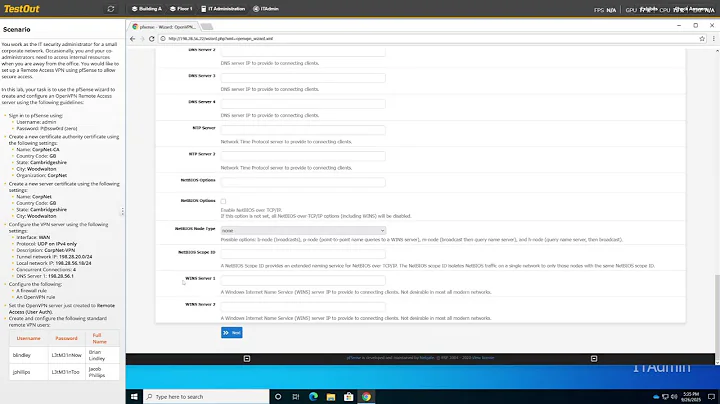Click the NetBIOS Options text field
720x404 pixels.
(x=303, y=183)
